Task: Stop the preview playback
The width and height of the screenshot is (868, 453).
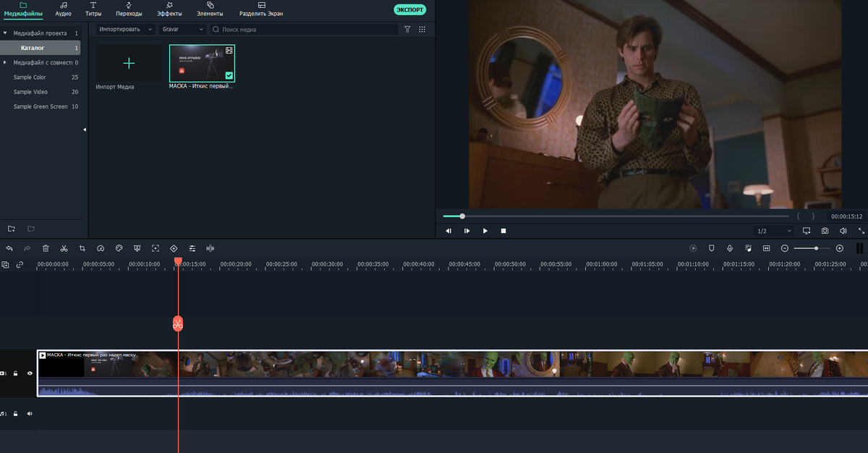Action: point(503,231)
